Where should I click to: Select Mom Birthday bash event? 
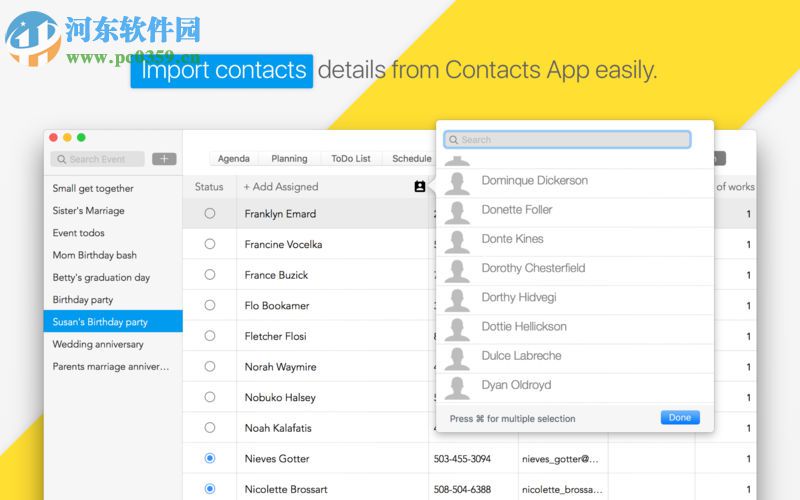point(113,255)
